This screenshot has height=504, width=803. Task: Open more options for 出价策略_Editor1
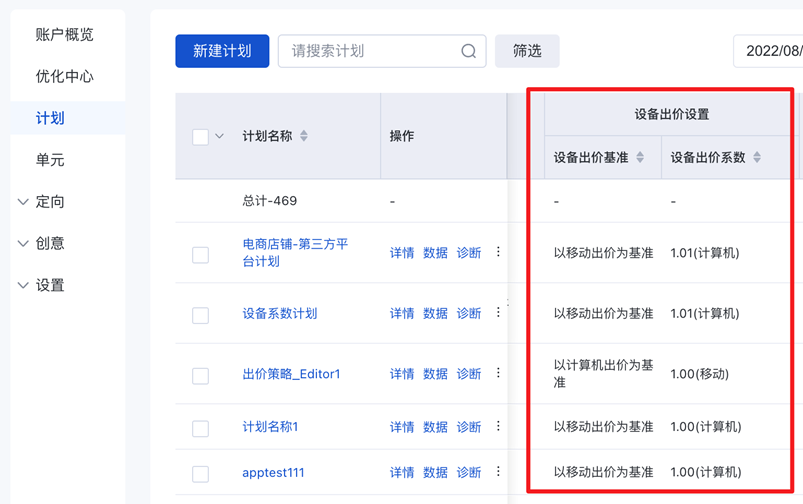click(498, 374)
